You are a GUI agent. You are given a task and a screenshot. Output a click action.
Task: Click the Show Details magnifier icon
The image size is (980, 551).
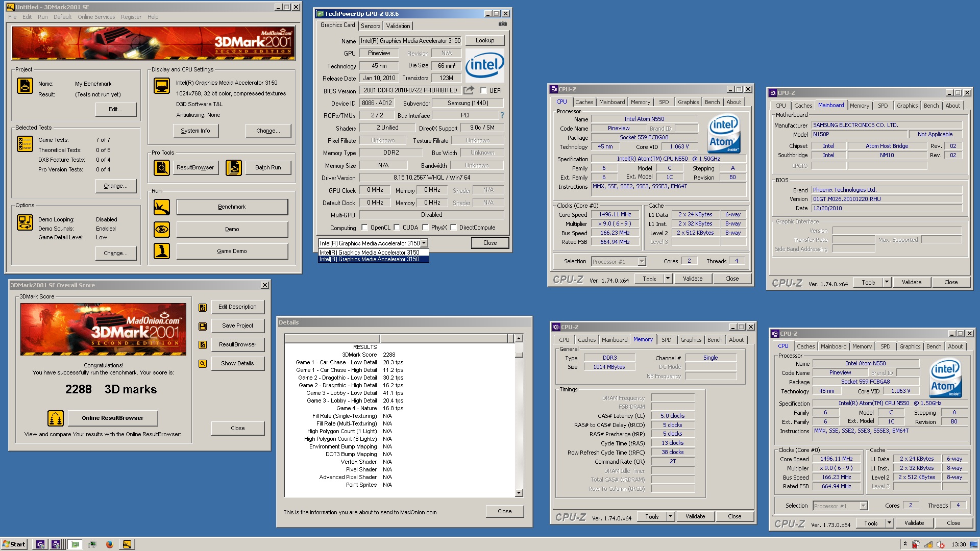[203, 364]
